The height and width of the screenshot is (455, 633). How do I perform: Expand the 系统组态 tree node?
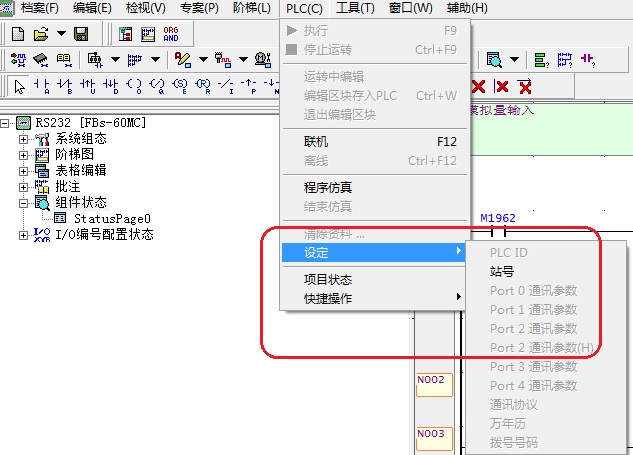click(x=24, y=139)
